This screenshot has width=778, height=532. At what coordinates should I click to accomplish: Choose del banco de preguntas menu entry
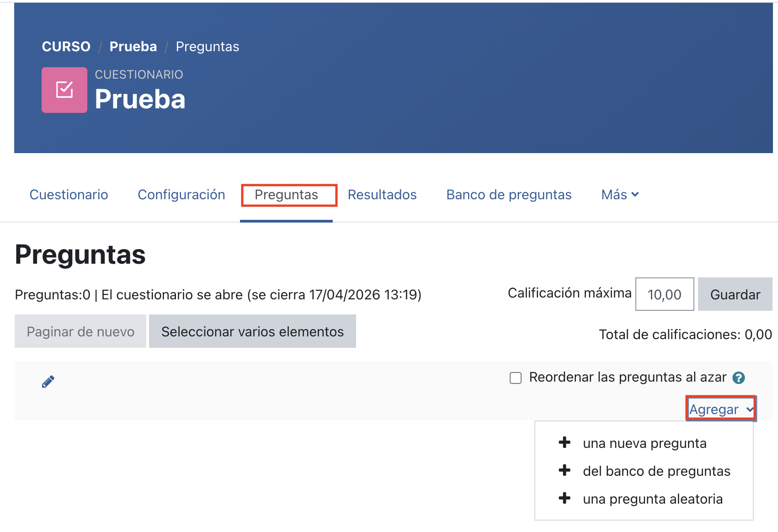click(x=644, y=471)
